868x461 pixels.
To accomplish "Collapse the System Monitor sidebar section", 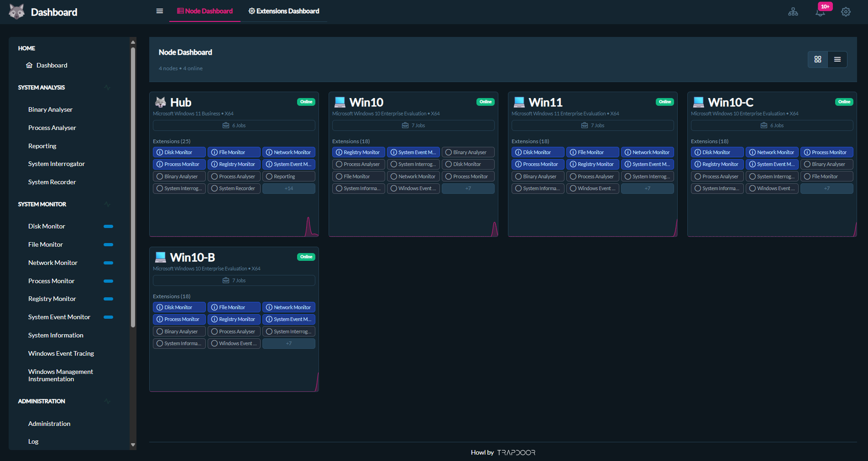I will tap(107, 204).
